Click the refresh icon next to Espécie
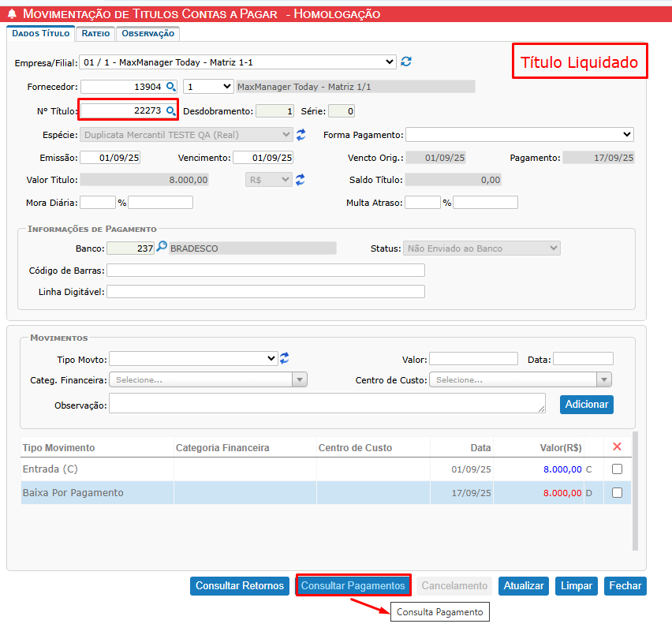The image size is (672, 635). (x=301, y=135)
